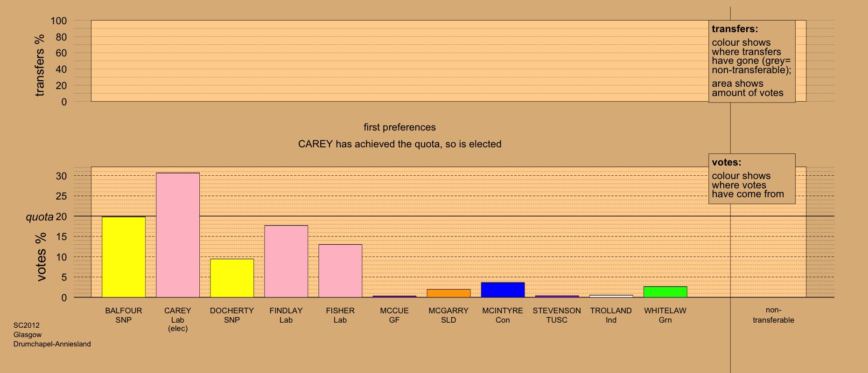Click the non-transferable column label
The height and width of the screenshot is (373, 868).
[x=773, y=315]
